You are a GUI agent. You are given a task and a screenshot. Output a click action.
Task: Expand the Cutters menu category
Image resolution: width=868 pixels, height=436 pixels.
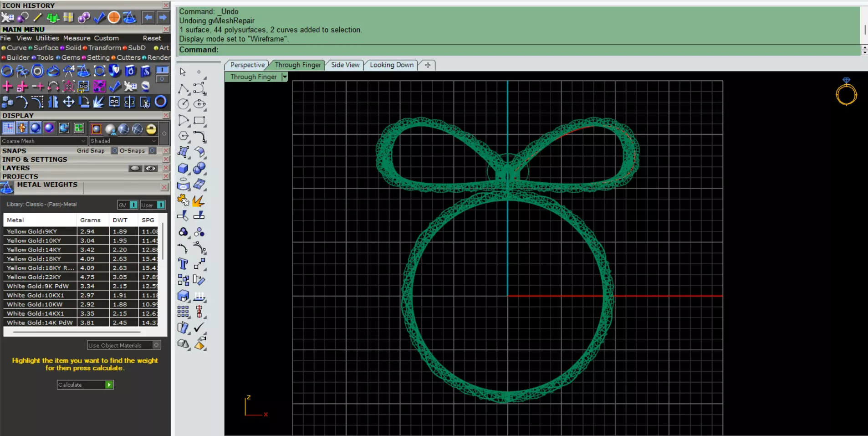[x=126, y=57]
